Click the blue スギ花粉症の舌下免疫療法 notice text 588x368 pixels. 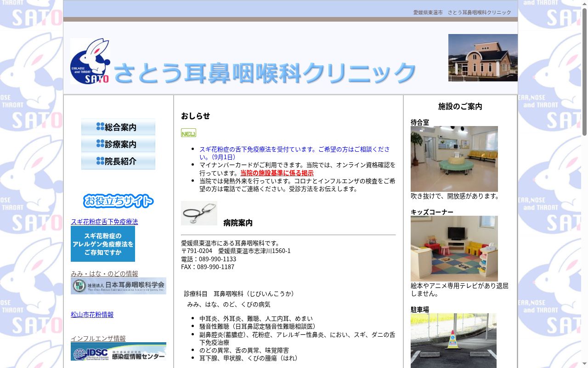coord(294,153)
